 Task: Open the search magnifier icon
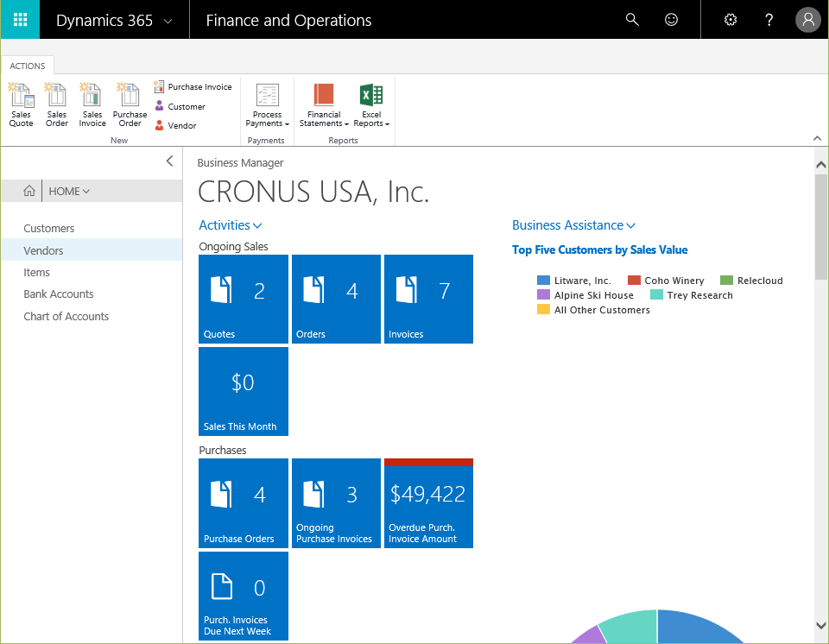point(632,20)
